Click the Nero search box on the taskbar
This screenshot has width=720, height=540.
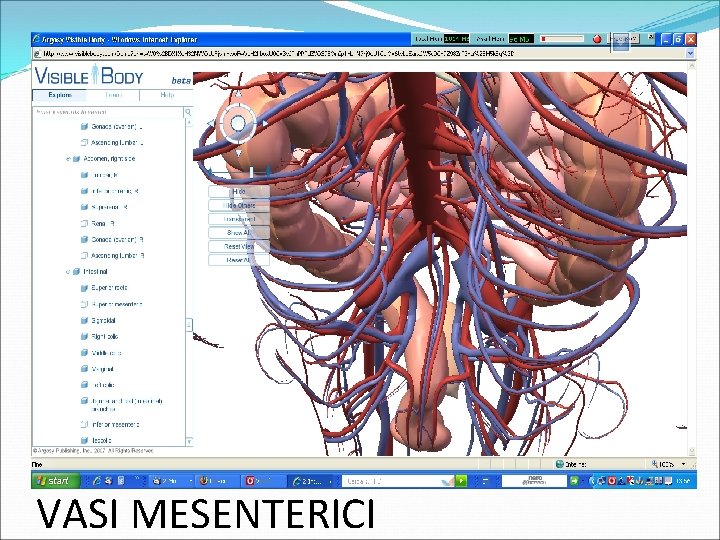[x=534, y=481]
